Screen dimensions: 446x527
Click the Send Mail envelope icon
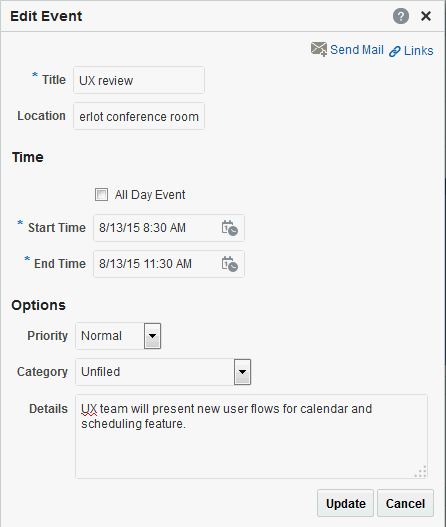tap(319, 49)
